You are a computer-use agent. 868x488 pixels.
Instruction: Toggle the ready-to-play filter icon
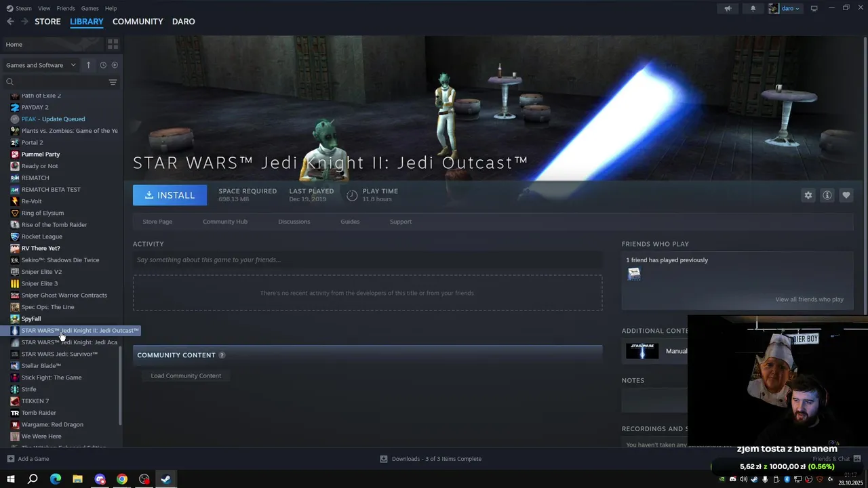[115, 65]
